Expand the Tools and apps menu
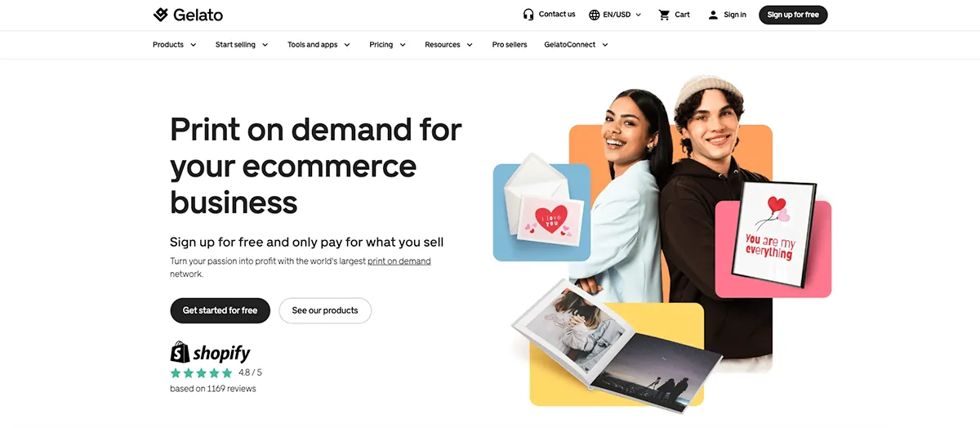Viewport: 980px width, 428px height. click(x=318, y=45)
